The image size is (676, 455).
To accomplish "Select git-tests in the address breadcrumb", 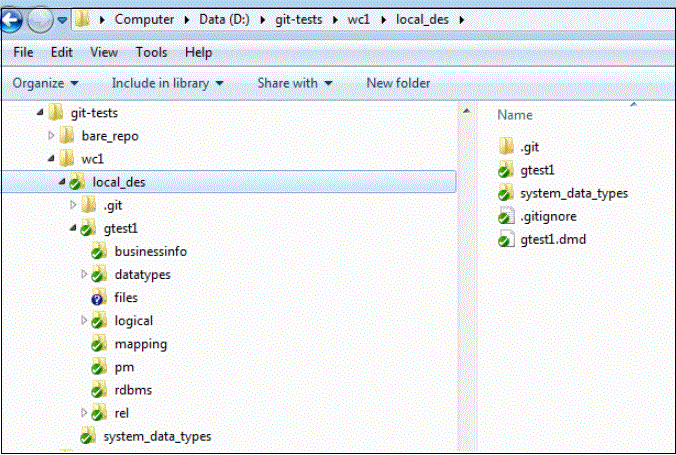I will [x=298, y=19].
